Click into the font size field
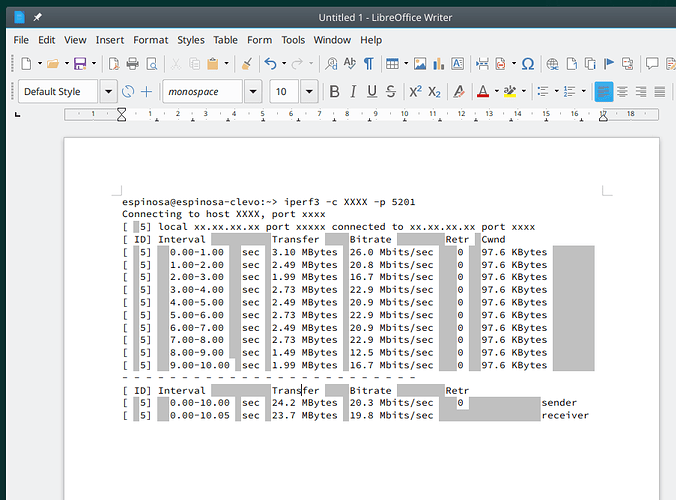The width and height of the screenshot is (676, 500). click(x=285, y=91)
